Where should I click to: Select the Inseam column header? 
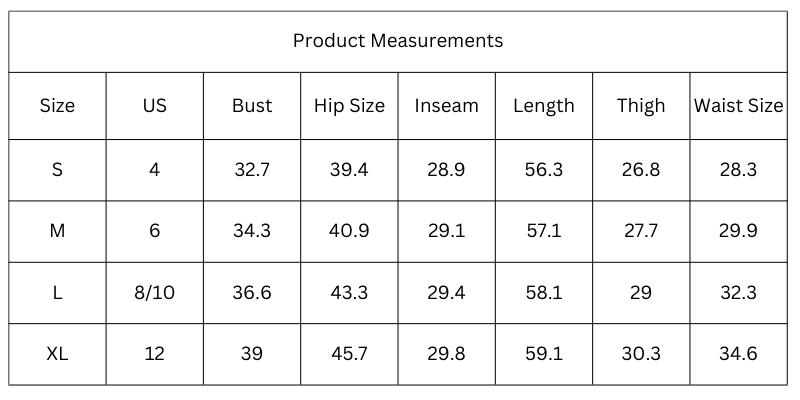446,106
